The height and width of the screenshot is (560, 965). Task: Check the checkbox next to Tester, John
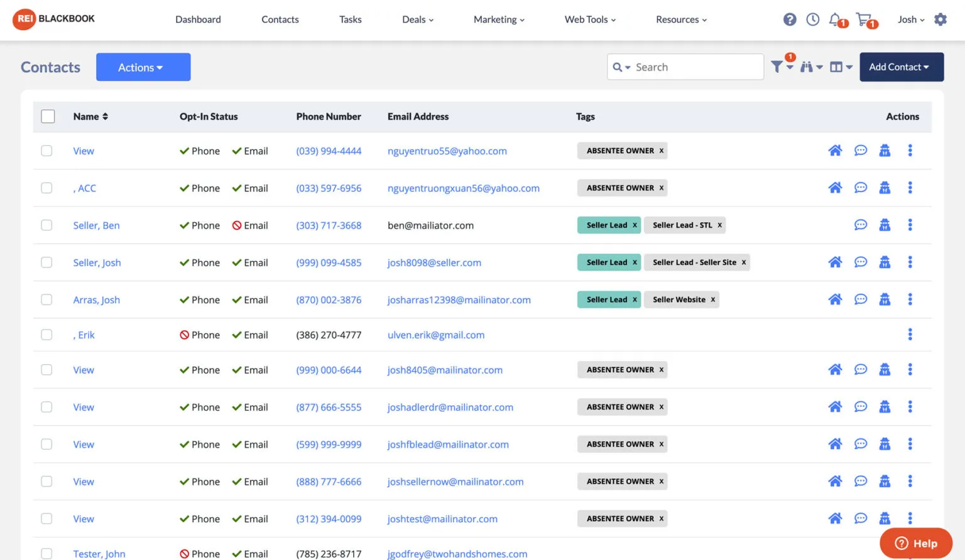[x=46, y=554]
